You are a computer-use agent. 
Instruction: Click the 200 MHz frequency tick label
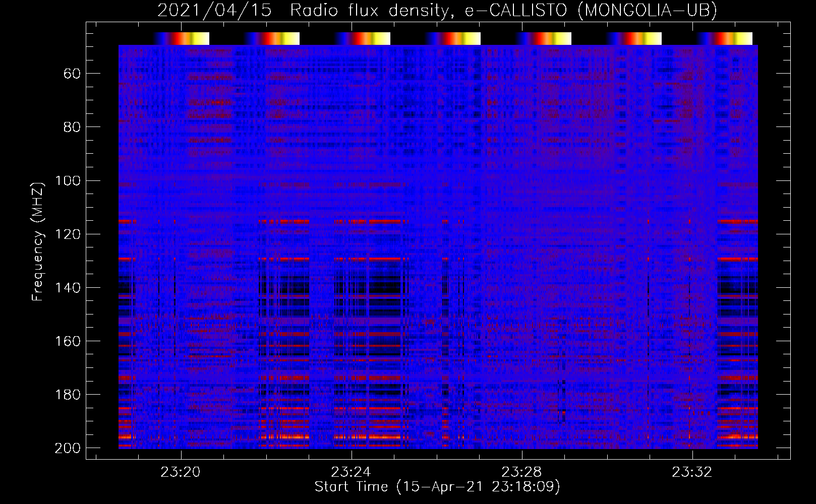[x=68, y=448]
